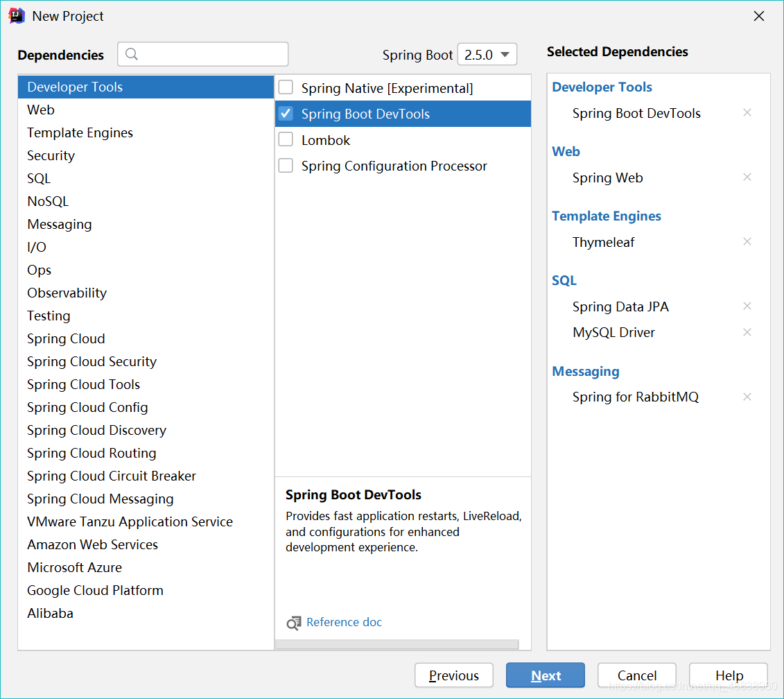Screen dimensions: 784x699
Task: Select the I/O category
Action: click(146, 247)
